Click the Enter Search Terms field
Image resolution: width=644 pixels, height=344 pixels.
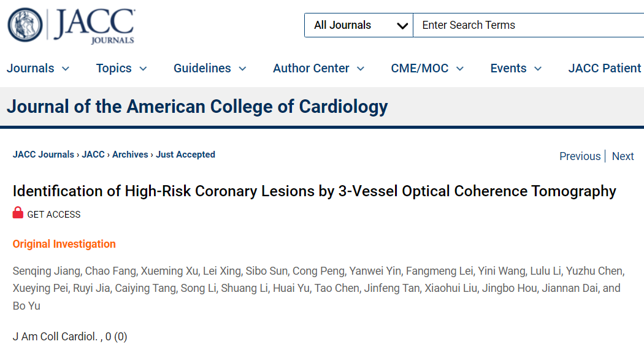pos(529,25)
